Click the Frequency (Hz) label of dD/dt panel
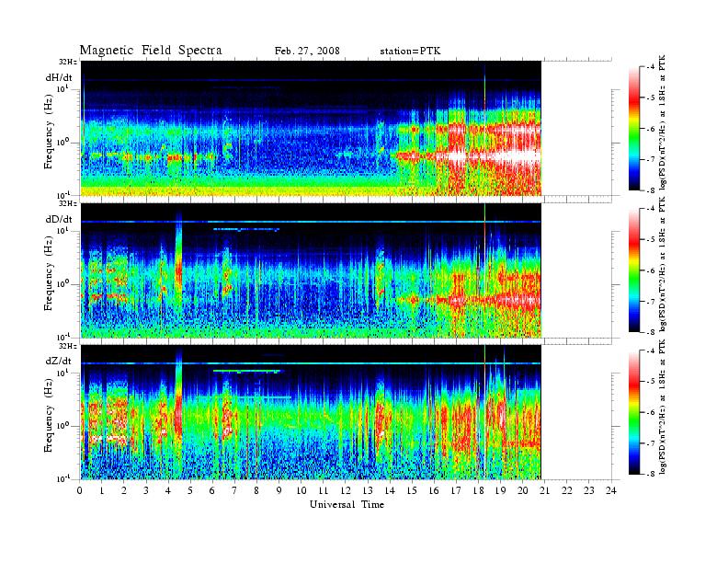 (49, 273)
